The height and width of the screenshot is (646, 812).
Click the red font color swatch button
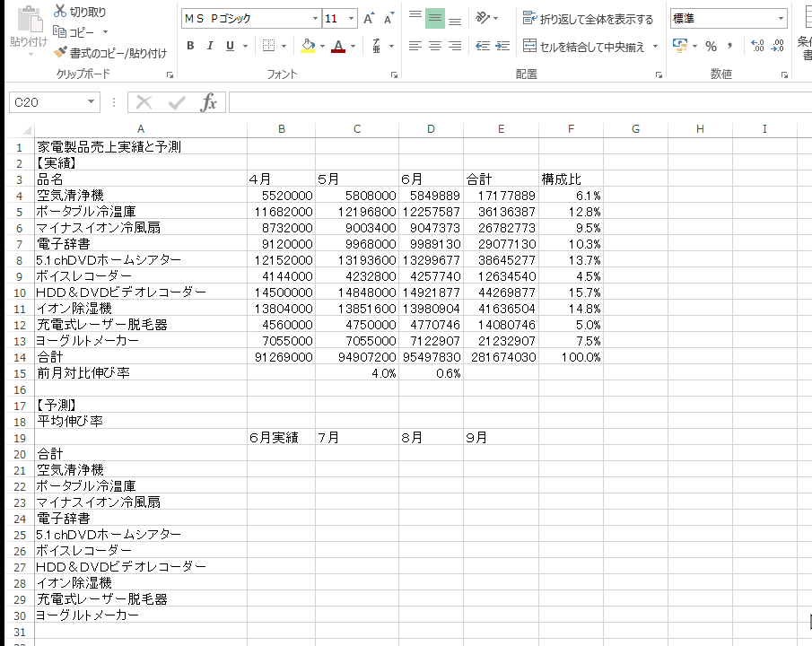[337, 46]
